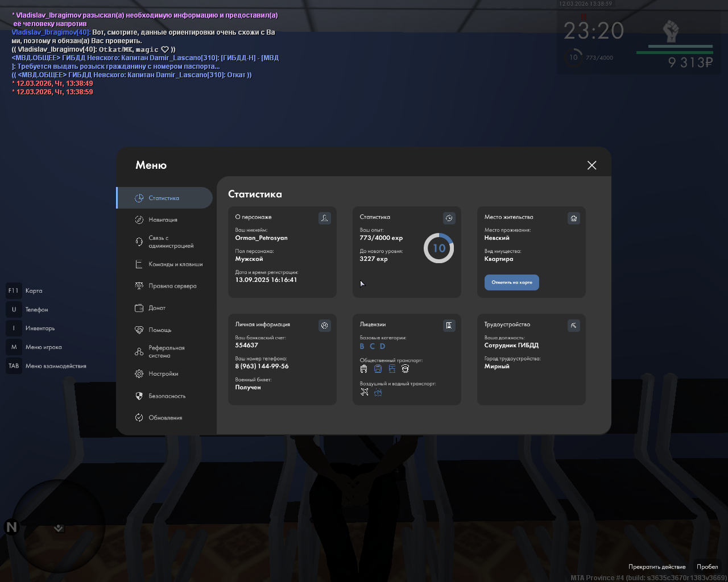Click the icon in Личная информация card header
728x582 pixels.
click(x=325, y=326)
